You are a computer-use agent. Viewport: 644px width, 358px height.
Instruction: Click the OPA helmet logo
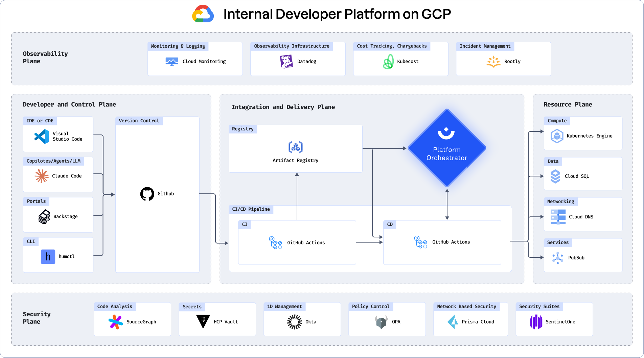pos(381,322)
